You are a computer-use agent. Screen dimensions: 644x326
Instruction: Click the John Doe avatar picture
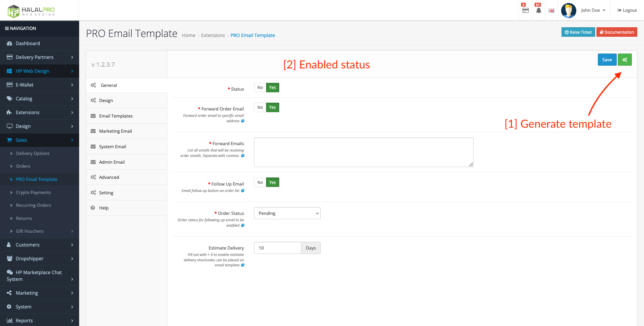569,10
